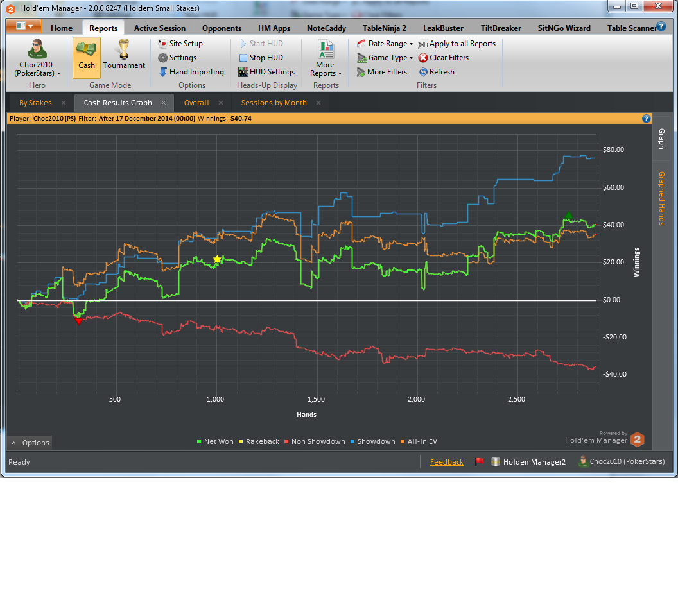This screenshot has height=616, width=678.
Task: Close the Cash Results Graph tab
Action: pyautogui.click(x=164, y=103)
